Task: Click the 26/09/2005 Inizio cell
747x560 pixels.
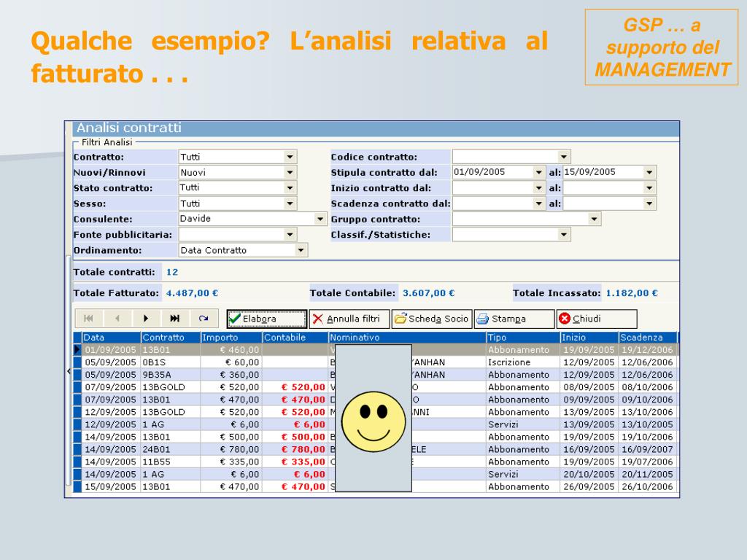Action: (x=589, y=486)
